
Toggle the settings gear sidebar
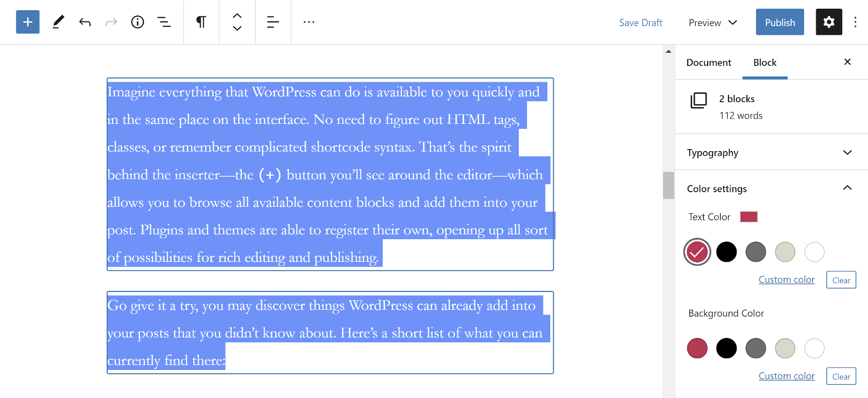[829, 22]
